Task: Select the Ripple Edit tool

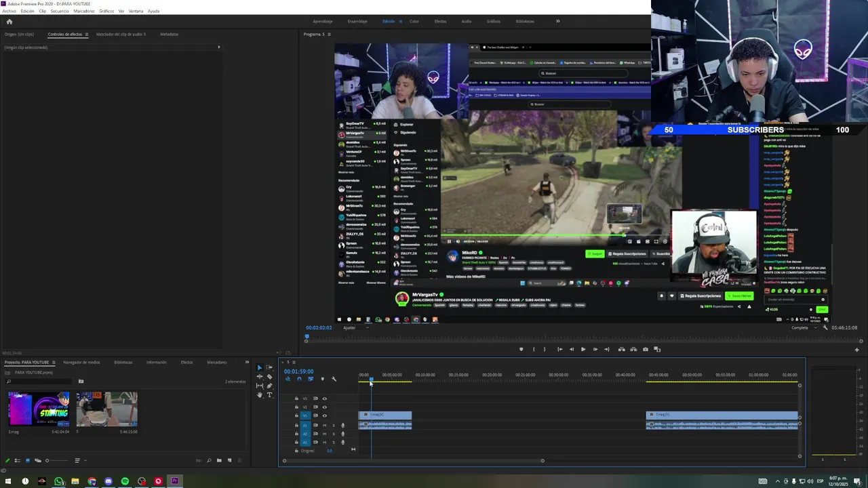Action: tap(259, 377)
